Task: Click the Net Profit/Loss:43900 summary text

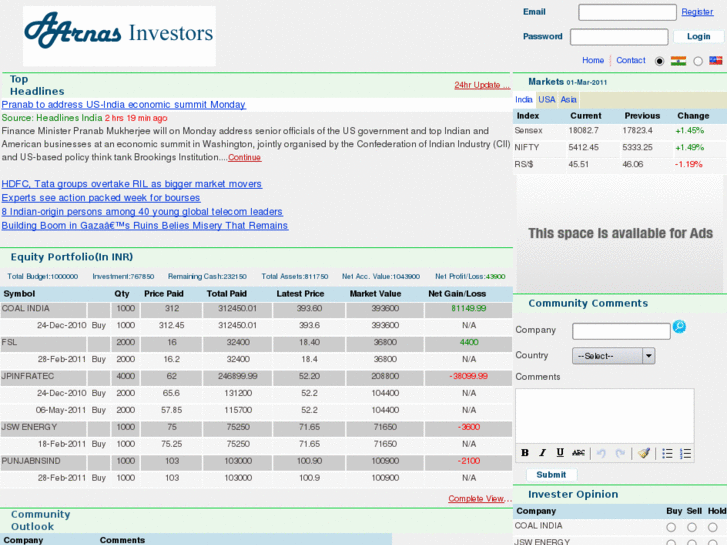Action: [x=470, y=276]
